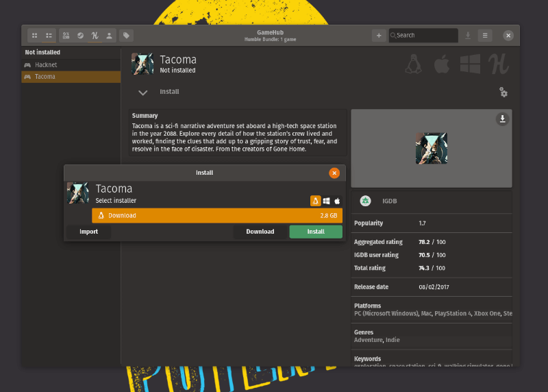
Task: Filter library by Steam source
Action: (x=80, y=35)
